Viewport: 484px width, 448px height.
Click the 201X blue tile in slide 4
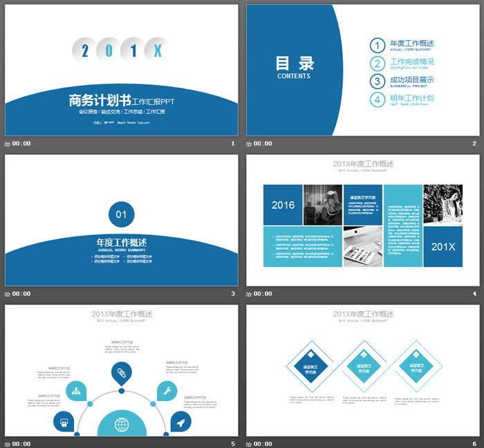click(x=443, y=247)
